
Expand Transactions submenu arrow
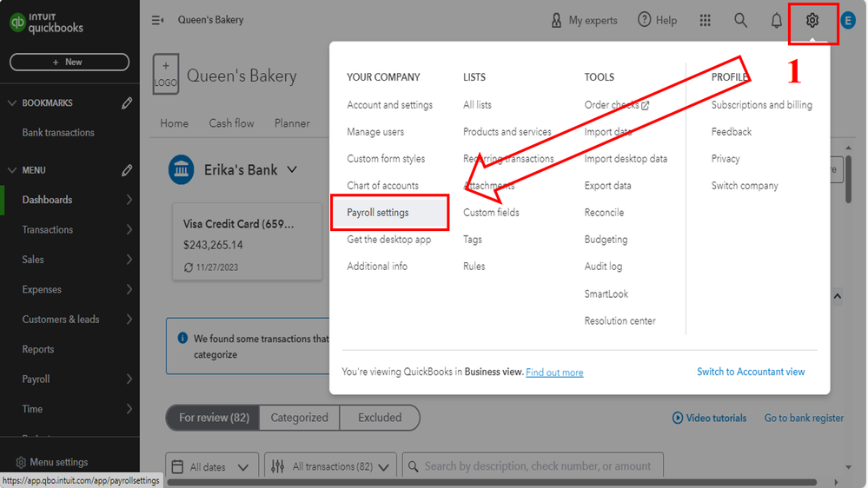pos(129,229)
